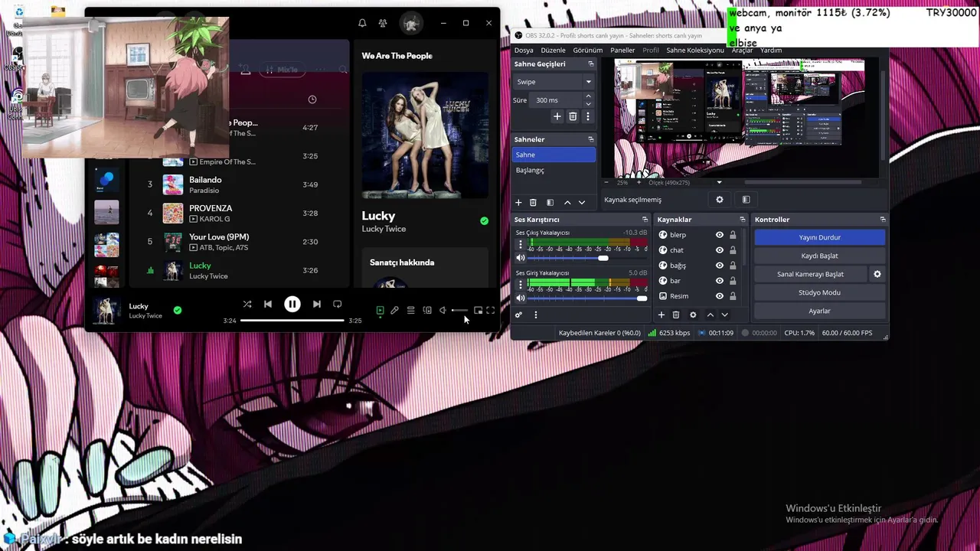Open audio mixer three-dot menu
Viewport: 980px width, 551px height.
click(x=536, y=315)
